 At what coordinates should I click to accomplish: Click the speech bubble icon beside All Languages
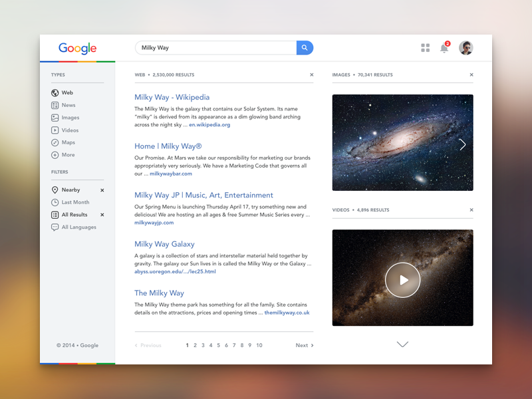(x=55, y=227)
